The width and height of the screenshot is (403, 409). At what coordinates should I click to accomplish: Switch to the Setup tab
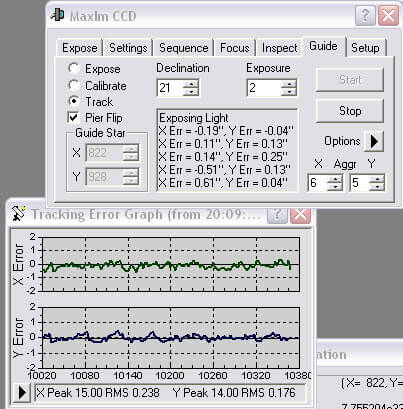click(x=365, y=48)
